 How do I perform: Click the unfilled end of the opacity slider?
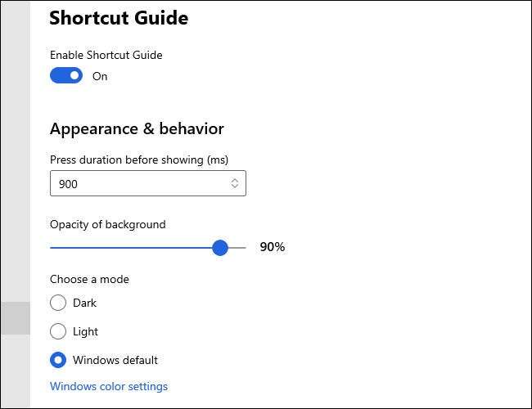238,247
